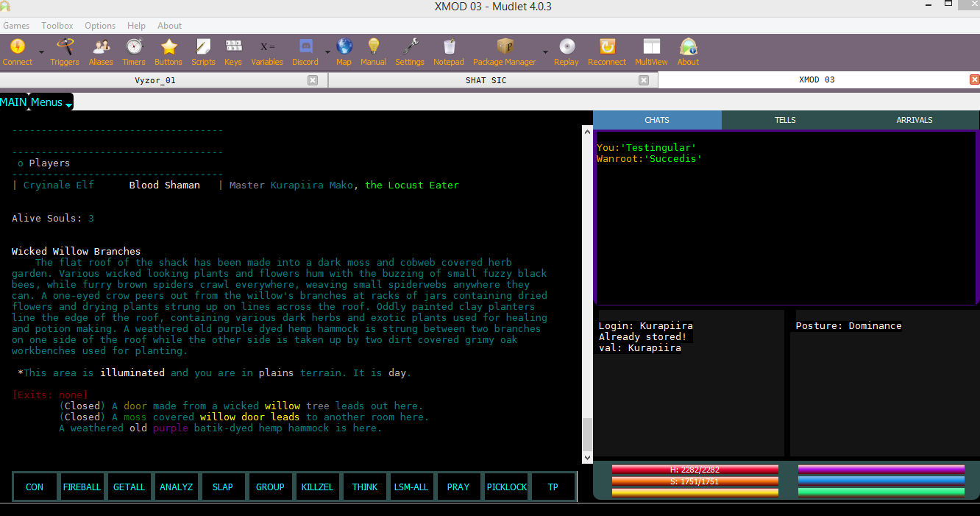The height and width of the screenshot is (516, 980).
Task: Close the SHAT SIC tab
Action: point(644,80)
